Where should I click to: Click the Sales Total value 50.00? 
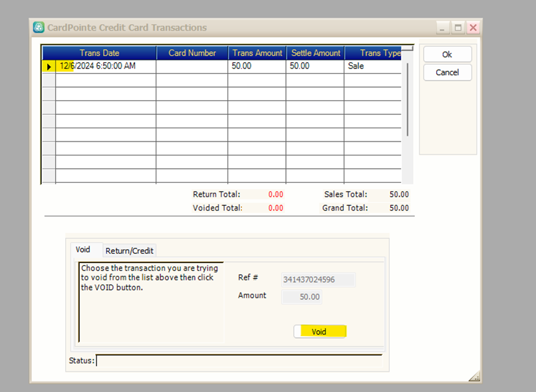point(399,194)
